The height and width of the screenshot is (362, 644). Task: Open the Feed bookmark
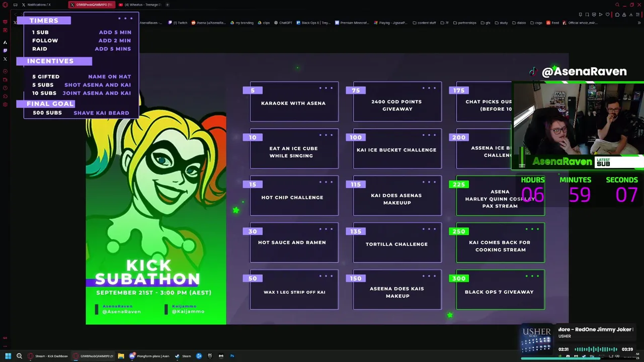point(552,23)
